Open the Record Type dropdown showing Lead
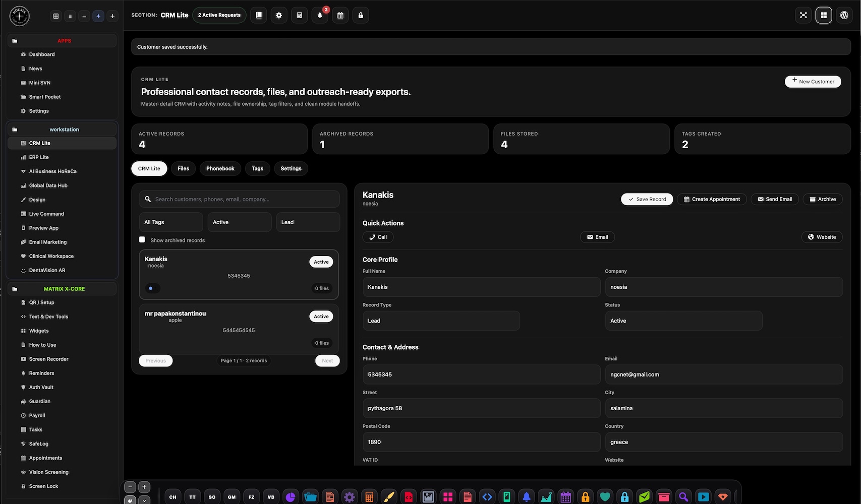This screenshot has width=861, height=504. pos(441,321)
